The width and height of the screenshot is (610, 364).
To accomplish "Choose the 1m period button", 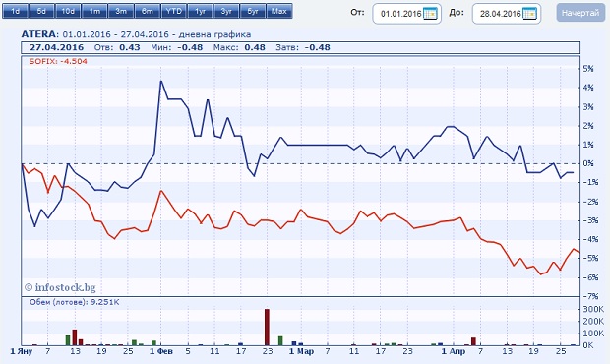I will coord(94,11).
